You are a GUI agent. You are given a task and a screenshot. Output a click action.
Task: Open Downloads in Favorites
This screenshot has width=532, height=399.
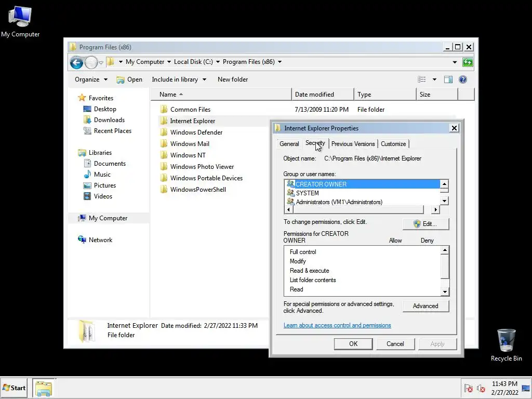coord(109,120)
